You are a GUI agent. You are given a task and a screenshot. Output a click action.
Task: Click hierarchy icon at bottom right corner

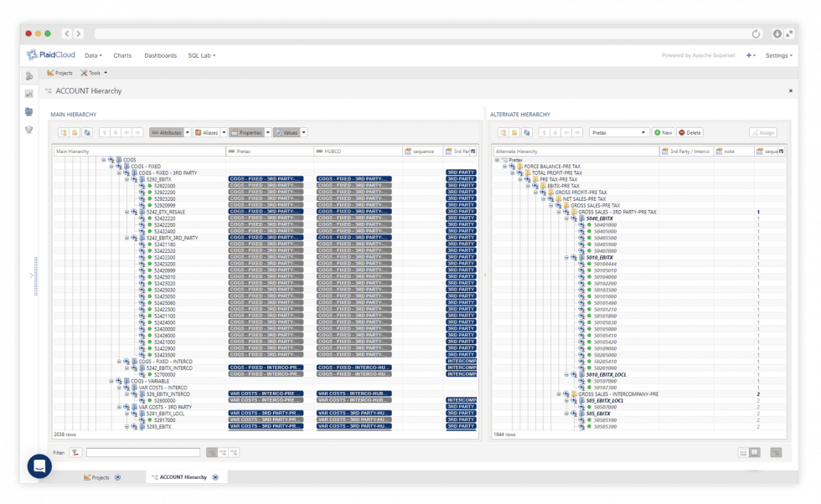pyautogui.click(x=776, y=453)
